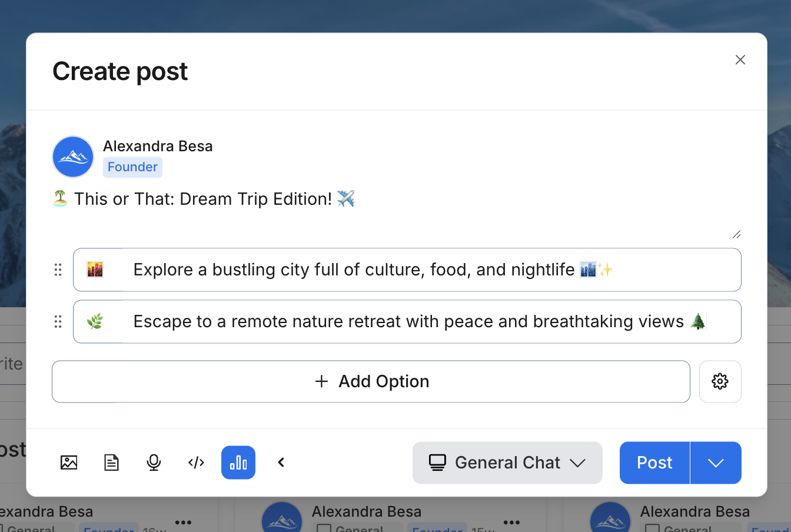Collapse the toolbar with the left chevron

[x=281, y=463]
